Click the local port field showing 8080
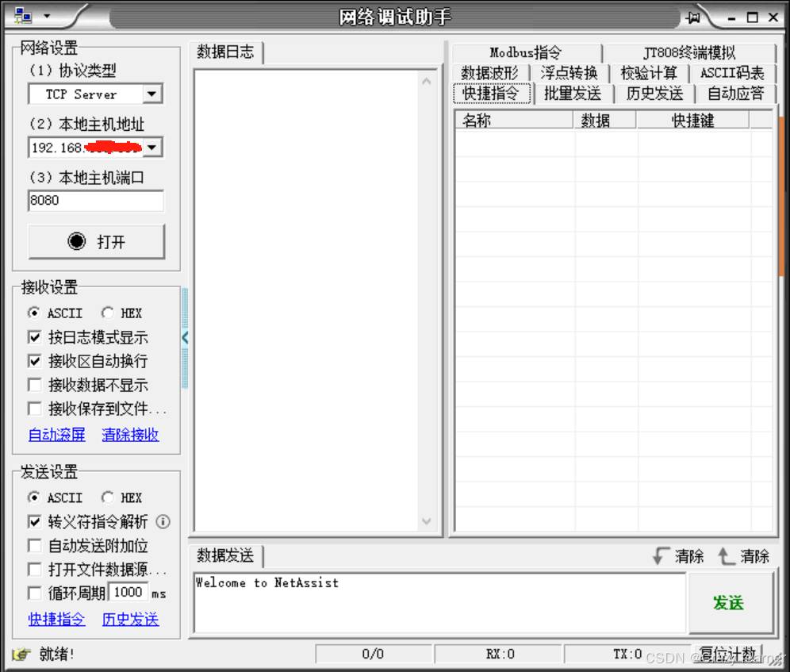Viewport: 790px width, 672px height. [x=96, y=201]
